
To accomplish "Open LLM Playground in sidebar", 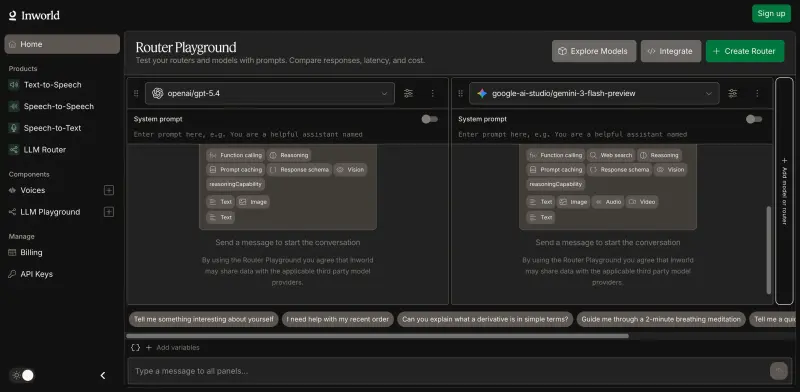I will pyautogui.click(x=50, y=212).
